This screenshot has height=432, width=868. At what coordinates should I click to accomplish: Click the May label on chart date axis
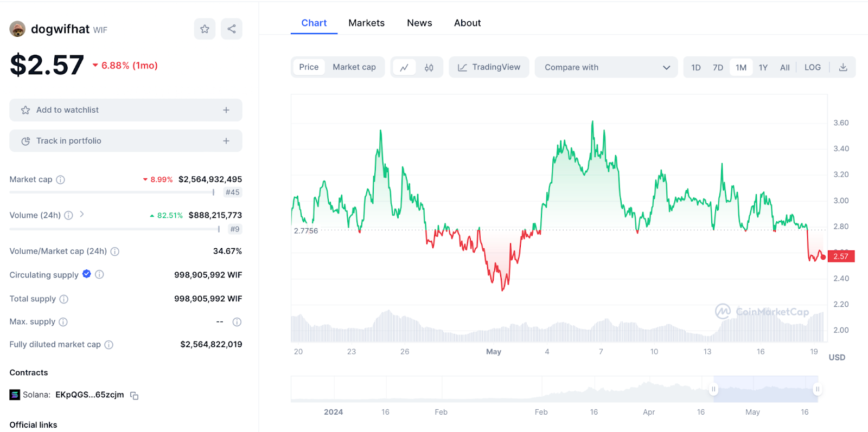[494, 352]
